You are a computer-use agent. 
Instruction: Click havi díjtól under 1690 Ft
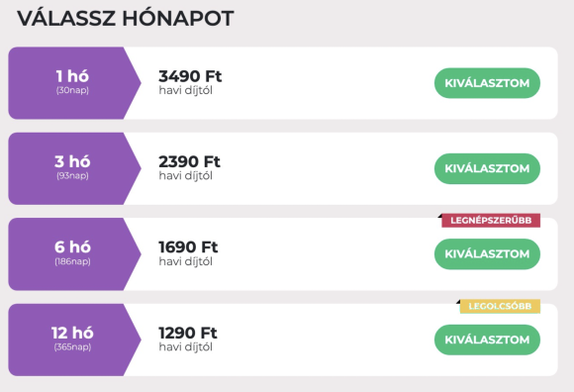pyautogui.click(x=186, y=261)
